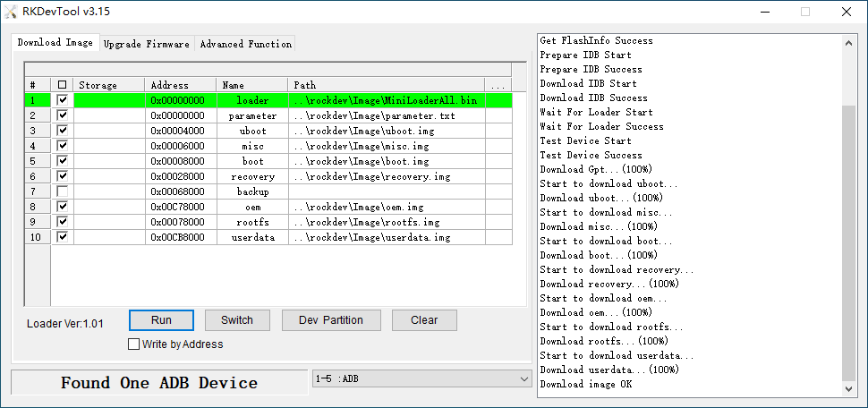Minimize the RKDevTool window
The height and width of the screenshot is (408, 868).
[764, 12]
